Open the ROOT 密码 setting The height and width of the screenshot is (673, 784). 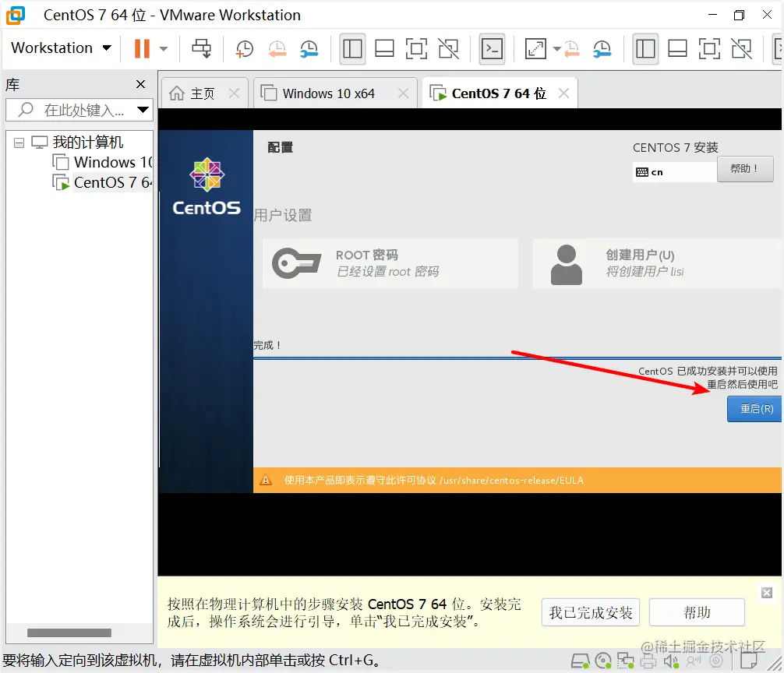click(390, 263)
